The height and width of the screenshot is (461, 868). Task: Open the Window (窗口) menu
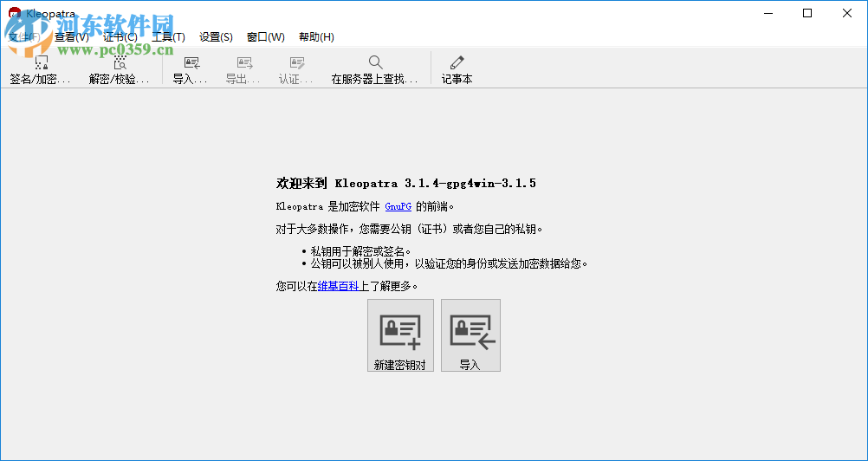(x=266, y=37)
